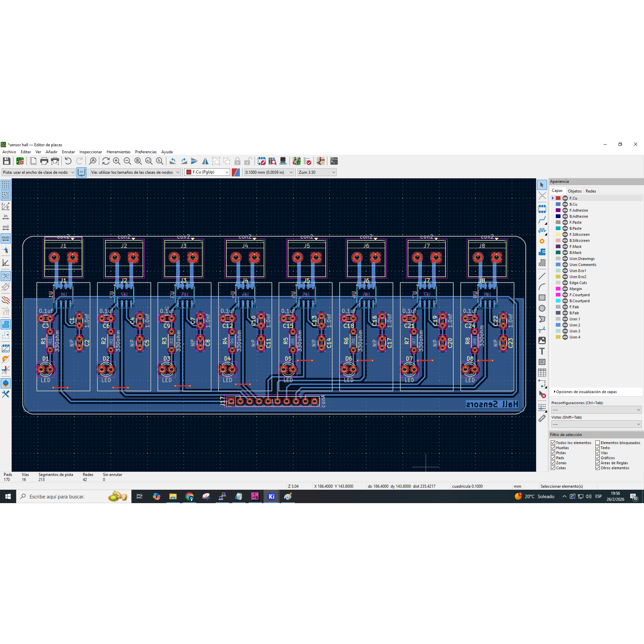The width and height of the screenshot is (644, 644).
Task: Hide the B.Cu layer eye
Action: pyautogui.click(x=565, y=204)
